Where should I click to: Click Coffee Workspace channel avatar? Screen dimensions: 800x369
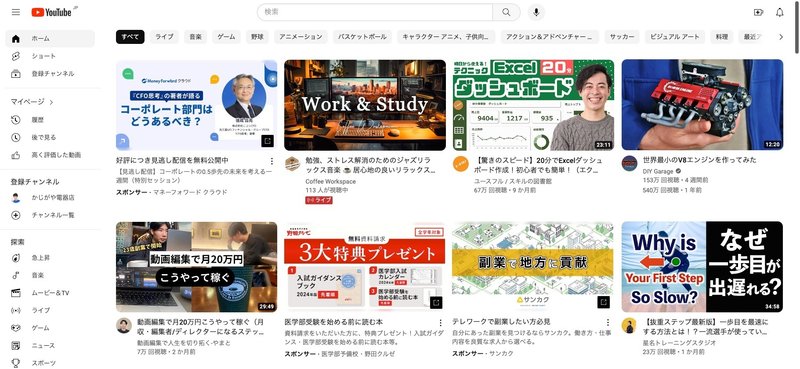coord(292,164)
